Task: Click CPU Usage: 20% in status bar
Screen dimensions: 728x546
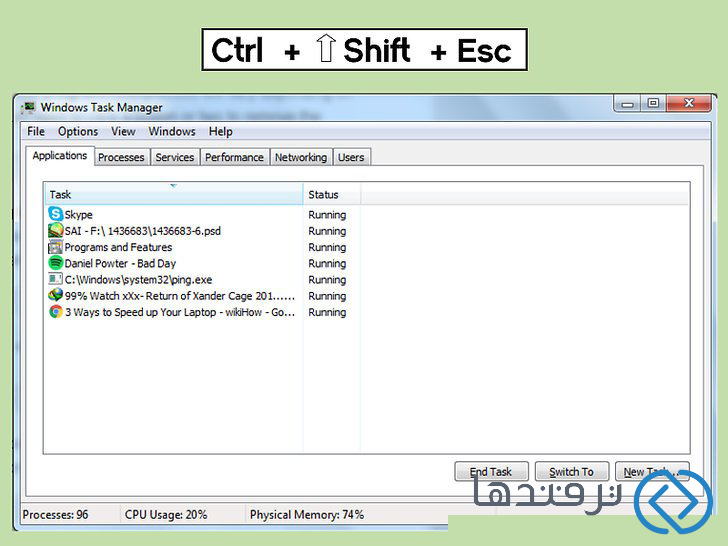Action: point(166,514)
